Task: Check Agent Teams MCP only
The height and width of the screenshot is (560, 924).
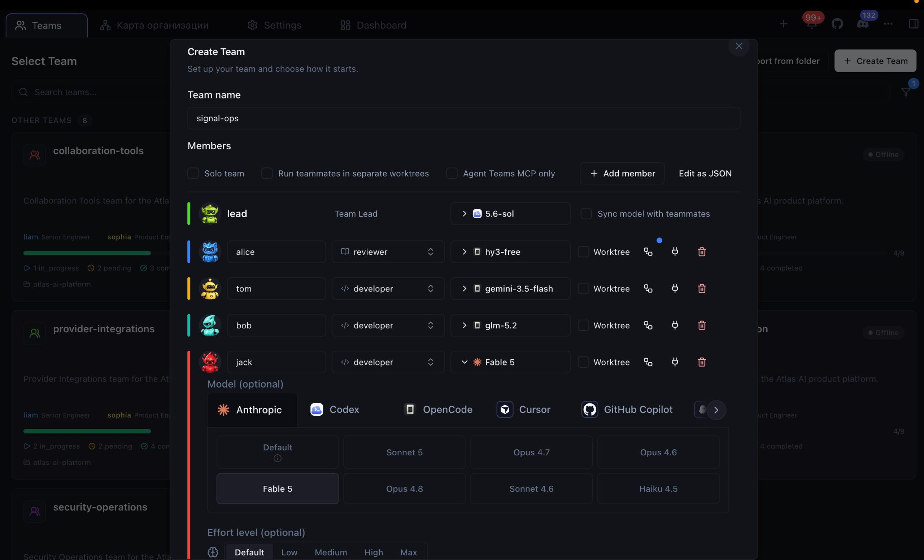Action: click(452, 173)
